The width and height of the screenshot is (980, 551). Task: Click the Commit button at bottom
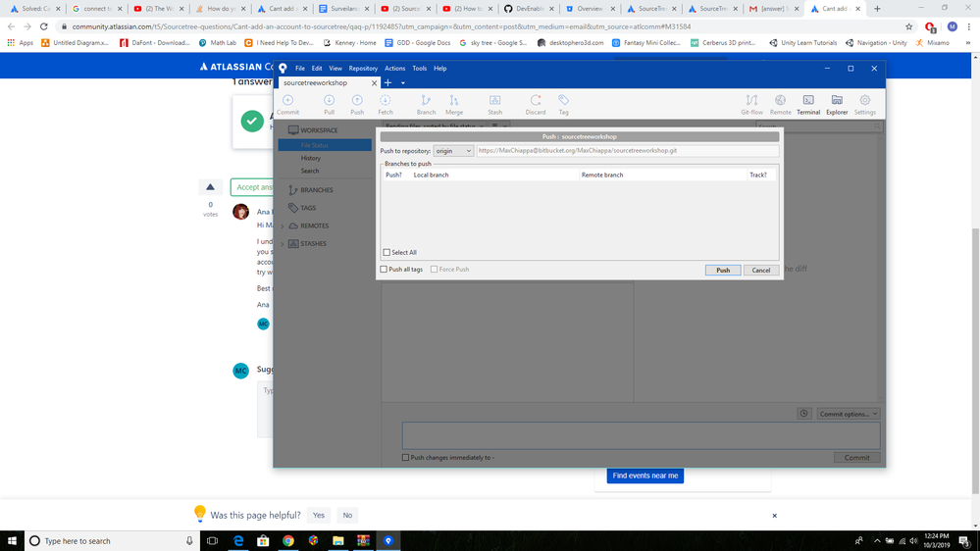click(856, 457)
